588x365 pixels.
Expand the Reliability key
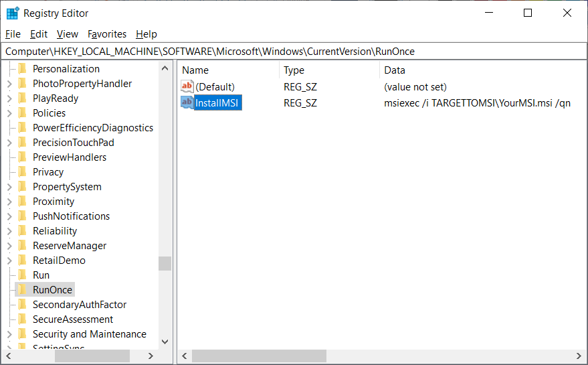[10, 231]
